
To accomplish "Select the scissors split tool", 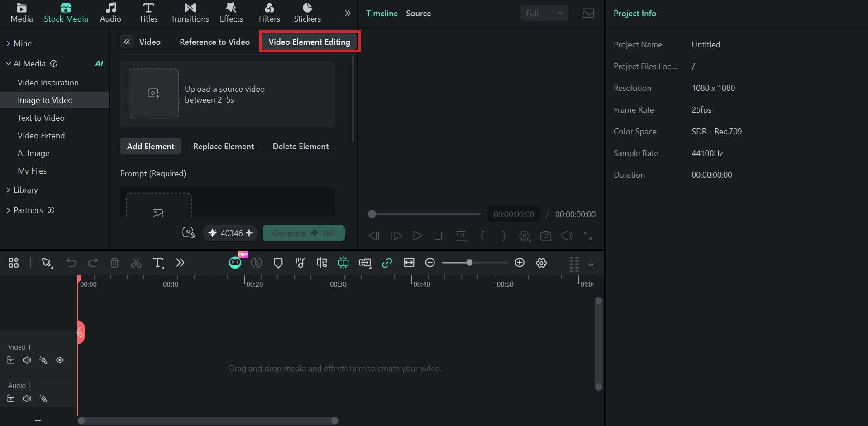I will click(136, 263).
